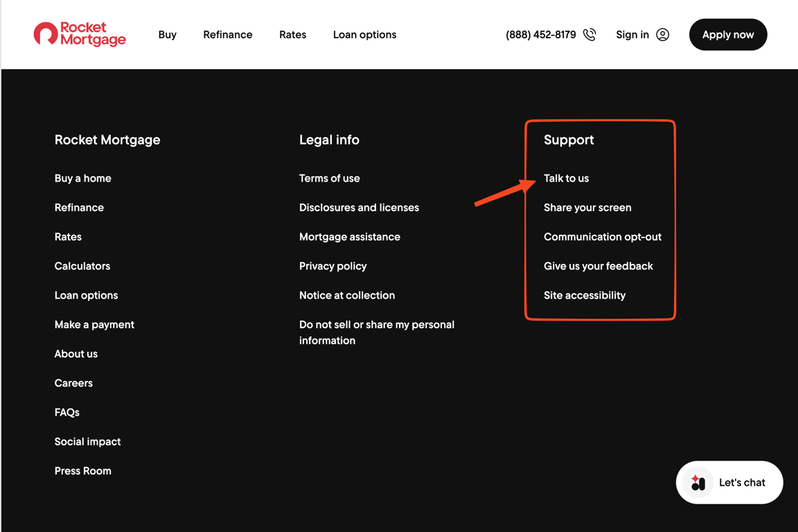This screenshot has height=532, width=798.
Task: Call the (888) 452-8179 phone number
Action: click(540, 34)
